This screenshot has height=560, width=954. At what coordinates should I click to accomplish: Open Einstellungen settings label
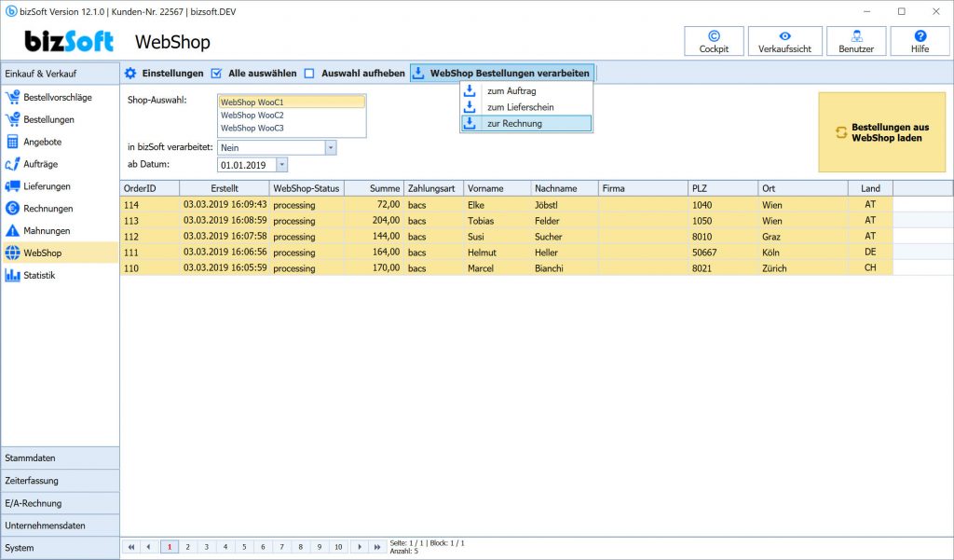tap(172, 73)
